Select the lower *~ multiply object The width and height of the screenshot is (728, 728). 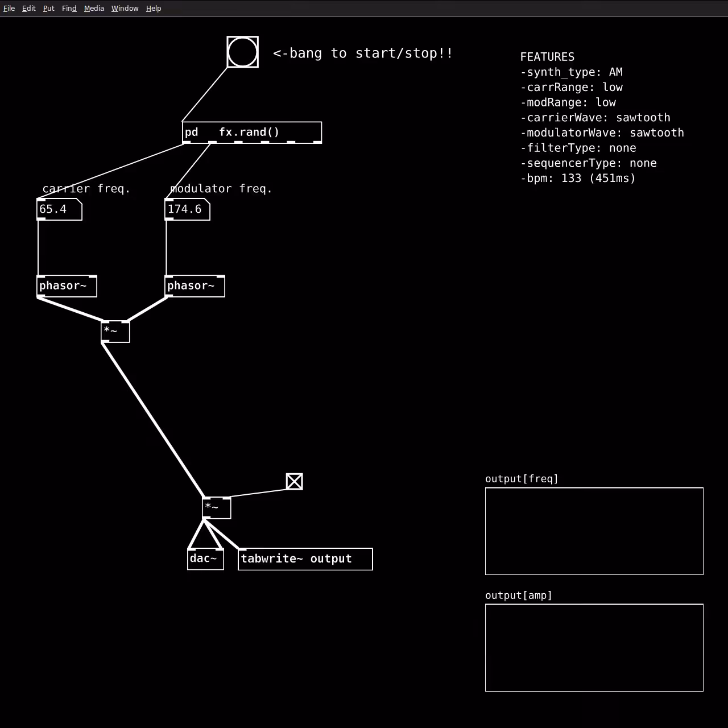pyautogui.click(x=217, y=508)
